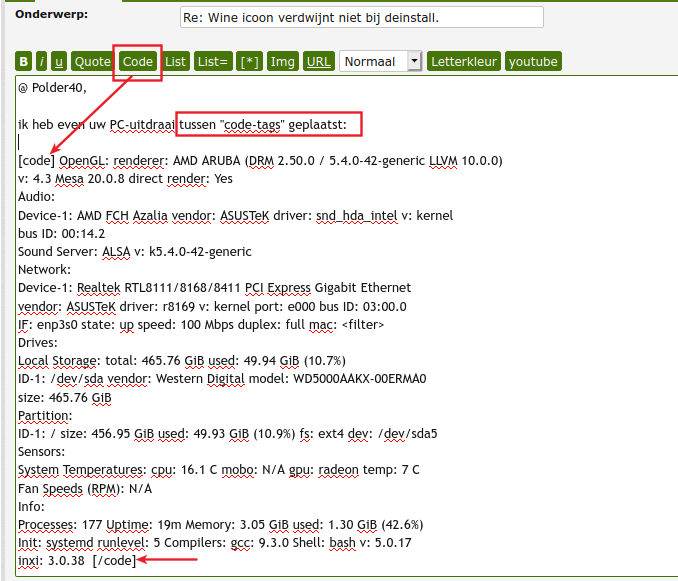Image resolution: width=678 pixels, height=581 pixels.
Task: Click the line starting 'v: 4.3 Mesa 20.0.8'
Action: coord(125,179)
